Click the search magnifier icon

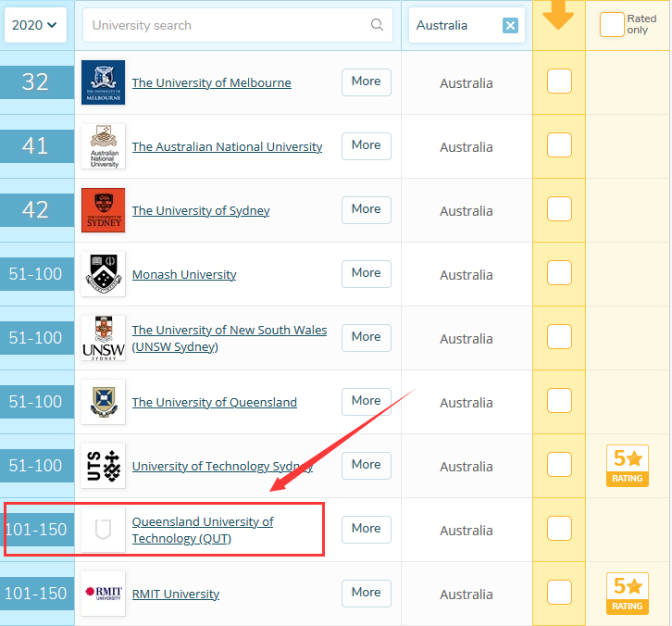377,25
